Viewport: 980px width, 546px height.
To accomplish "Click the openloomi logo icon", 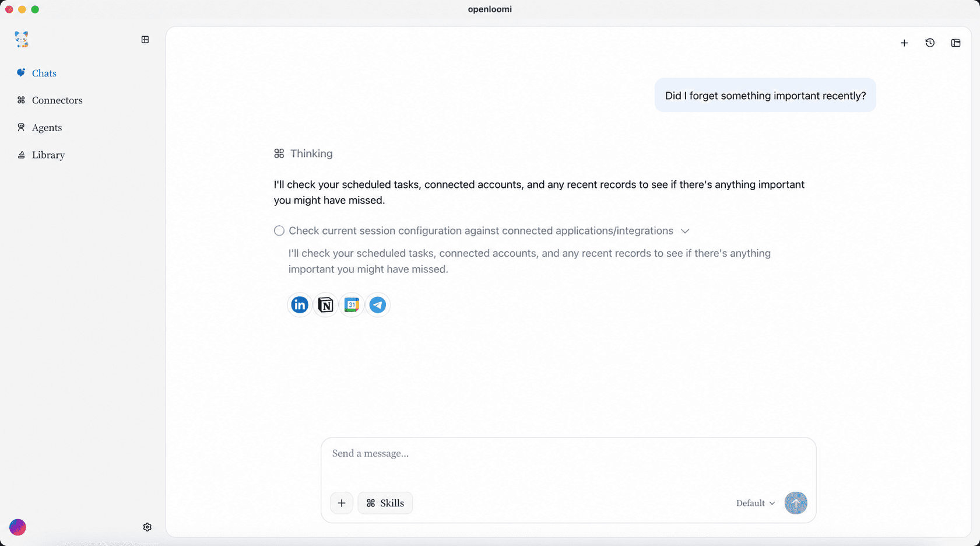I will coord(22,39).
